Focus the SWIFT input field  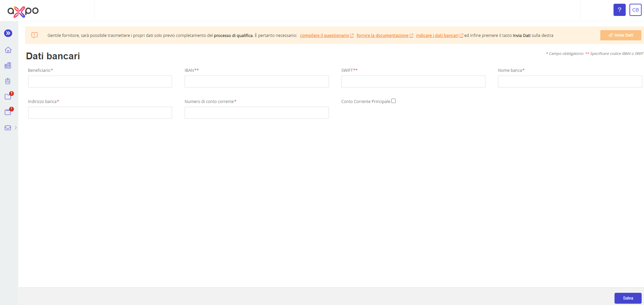click(x=413, y=81)
